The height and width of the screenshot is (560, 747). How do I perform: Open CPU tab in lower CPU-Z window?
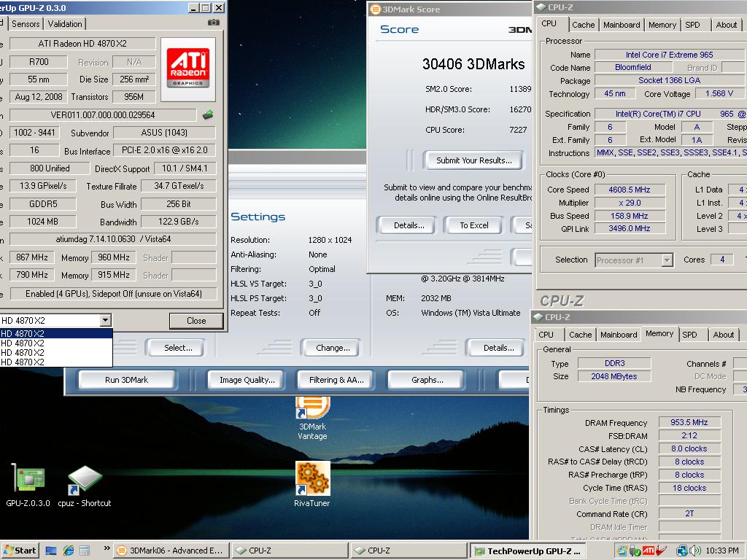point(546,335)
